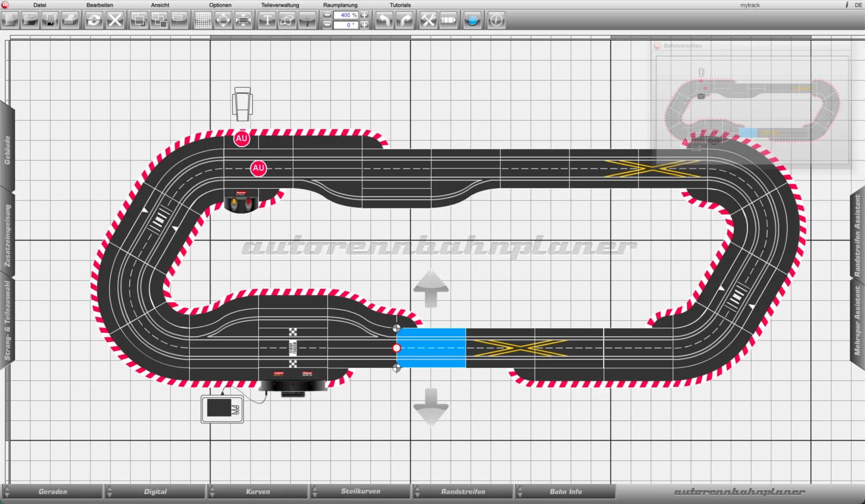This screenshot has width=865, height=504.
Task: Increase the rotation with the plus beside 0 °
Action: (365, 25)
